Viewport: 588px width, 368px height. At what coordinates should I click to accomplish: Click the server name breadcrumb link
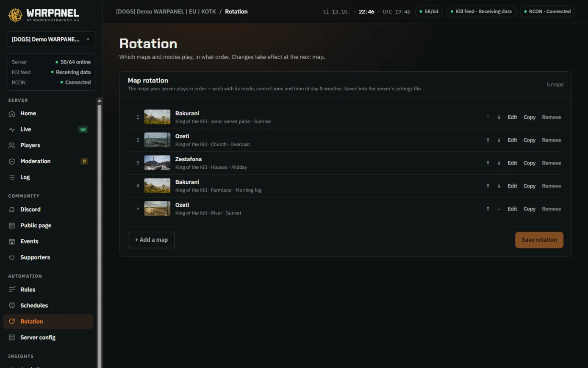click(x=166, y=11)
